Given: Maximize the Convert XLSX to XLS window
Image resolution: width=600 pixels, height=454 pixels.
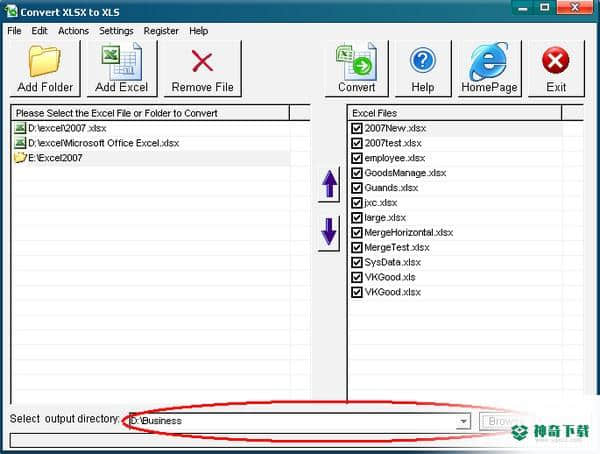Looking at the screenshot, I should pyautogui.click(x=544, y=8).
